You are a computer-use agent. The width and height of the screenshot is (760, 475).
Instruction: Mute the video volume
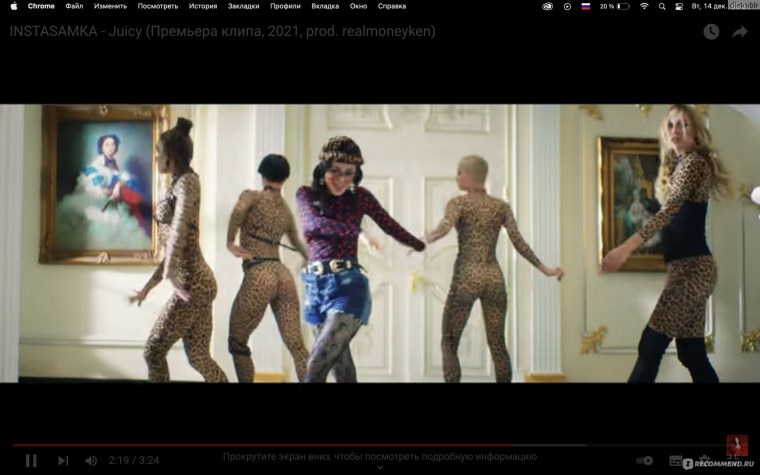tap(91, 460)
